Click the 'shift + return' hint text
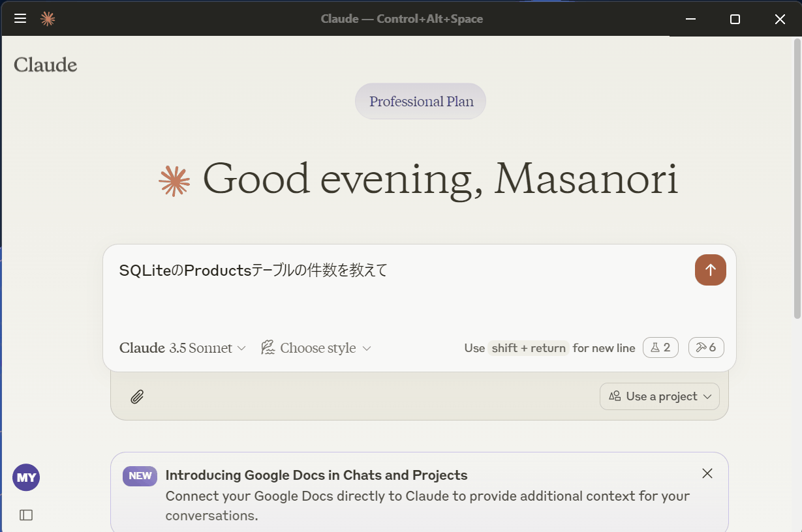The width and height of the screenshot is (802, 532). pos(529,348)
